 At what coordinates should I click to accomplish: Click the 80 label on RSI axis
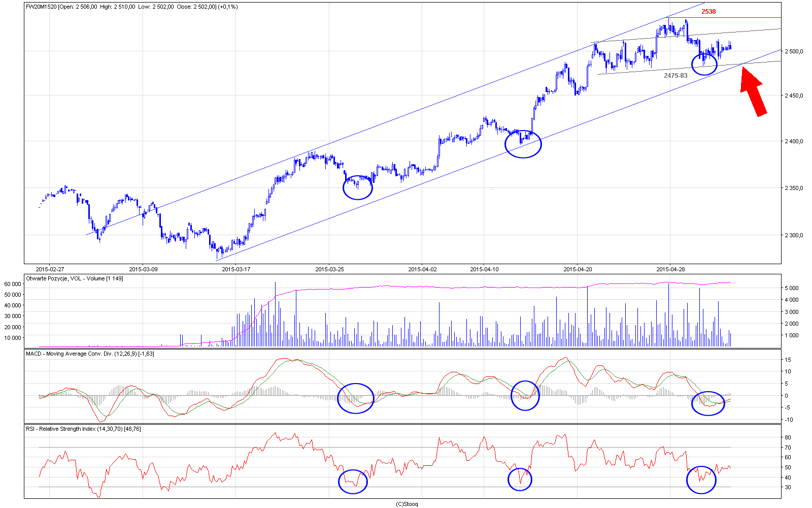788,437
